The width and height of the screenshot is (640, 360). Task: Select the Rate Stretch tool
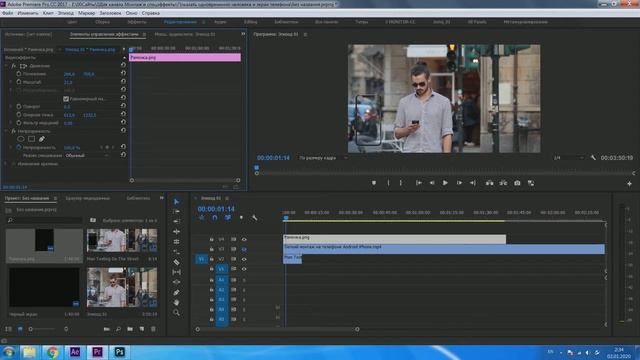(x=176, y=242)
